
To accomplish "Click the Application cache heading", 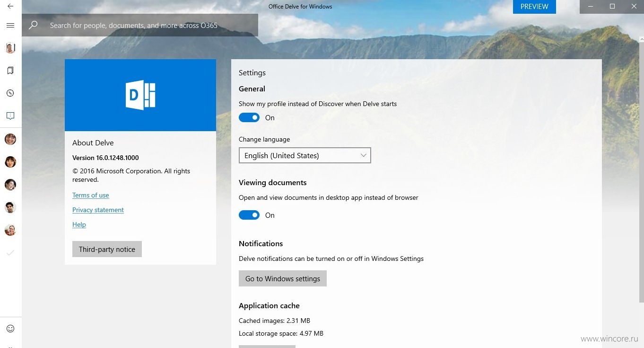I will [x=269, y=305].
